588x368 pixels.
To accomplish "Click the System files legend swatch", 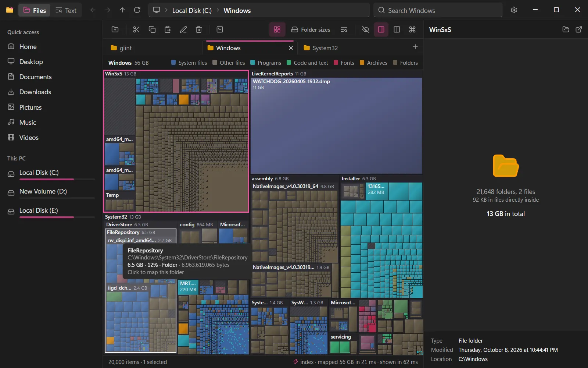I will tap(173, 63).
